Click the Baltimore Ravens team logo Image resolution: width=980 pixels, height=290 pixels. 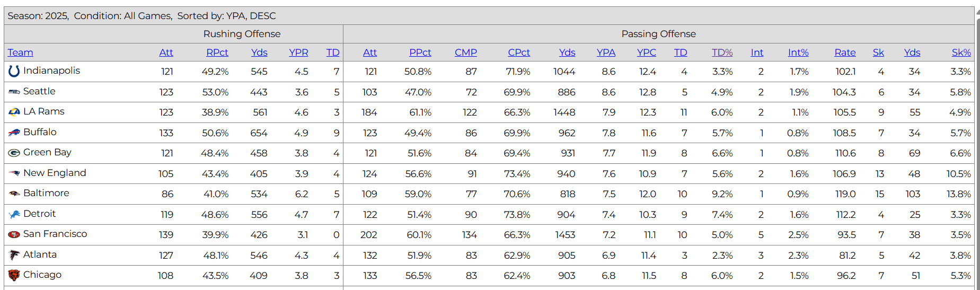coord(14,194)
